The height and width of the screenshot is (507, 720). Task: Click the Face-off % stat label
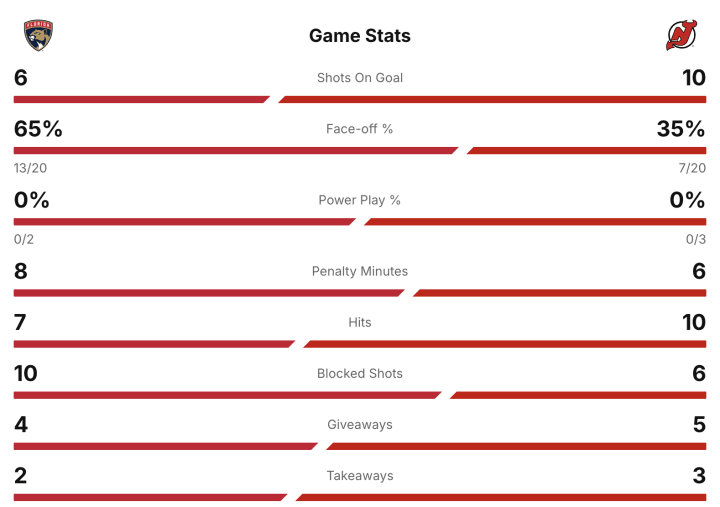[360, 129]
